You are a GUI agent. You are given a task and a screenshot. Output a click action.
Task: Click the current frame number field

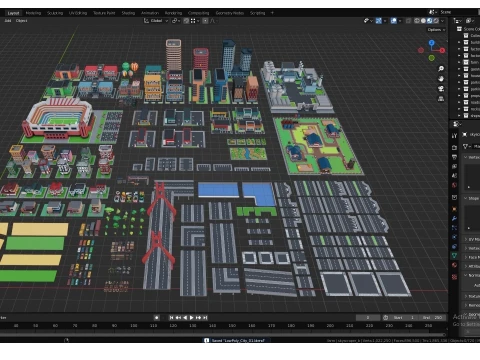[x=368, y=318]
